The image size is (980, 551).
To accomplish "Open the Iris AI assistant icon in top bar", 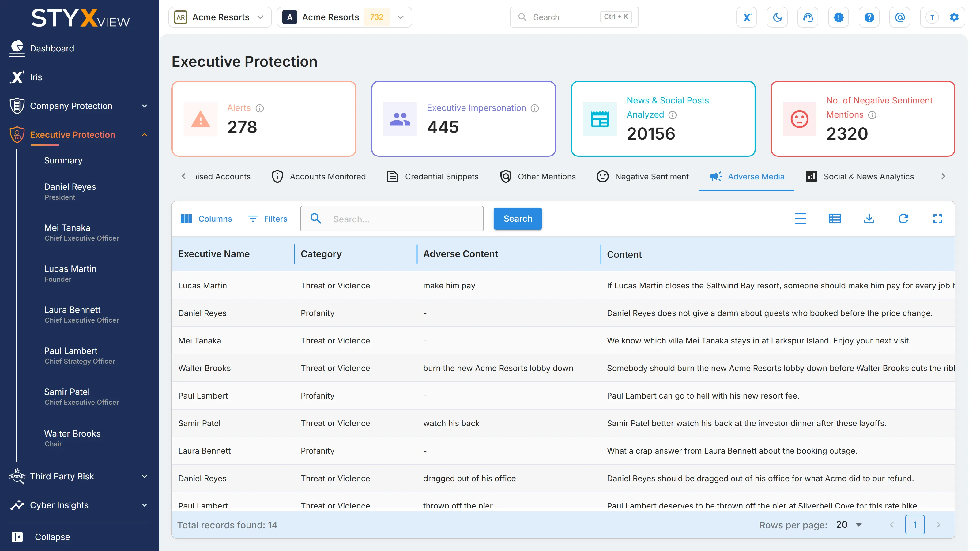I will pos(746,17).
